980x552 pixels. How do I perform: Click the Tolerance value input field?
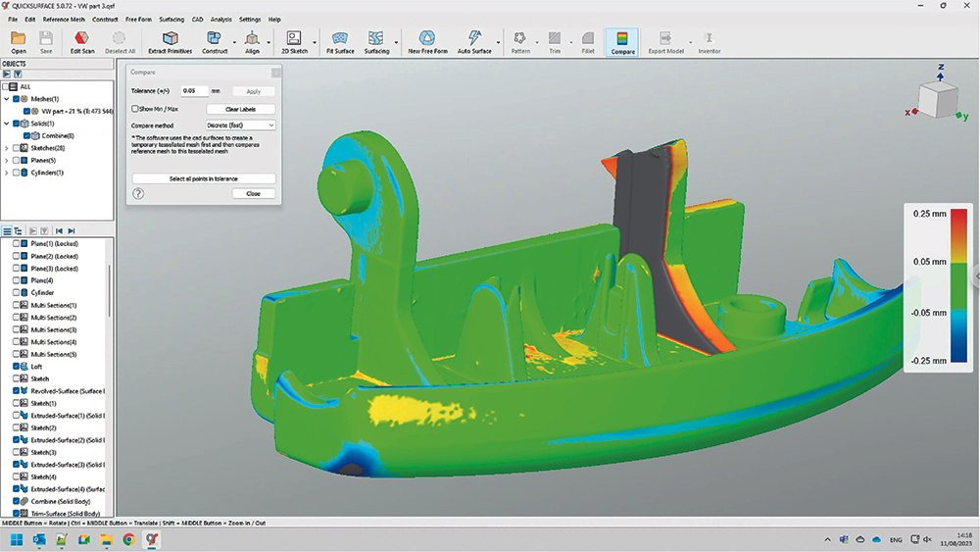coord(194,90)
